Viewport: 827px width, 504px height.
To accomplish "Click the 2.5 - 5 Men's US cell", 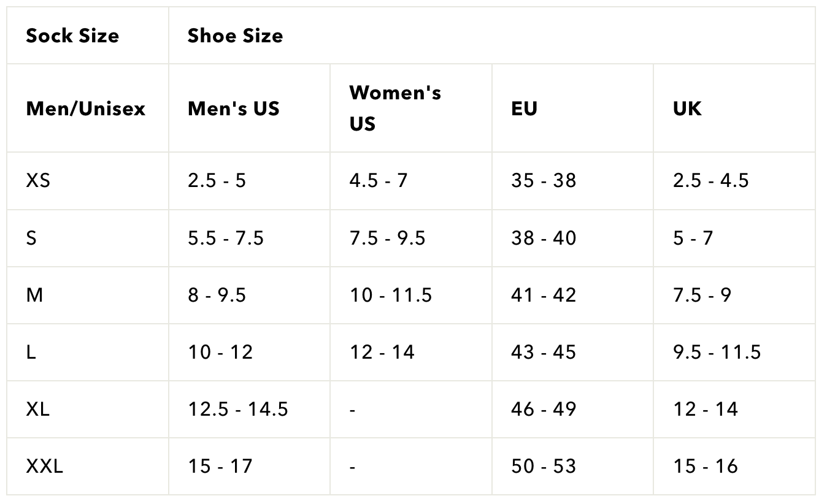I will click(x=250, y=181).
